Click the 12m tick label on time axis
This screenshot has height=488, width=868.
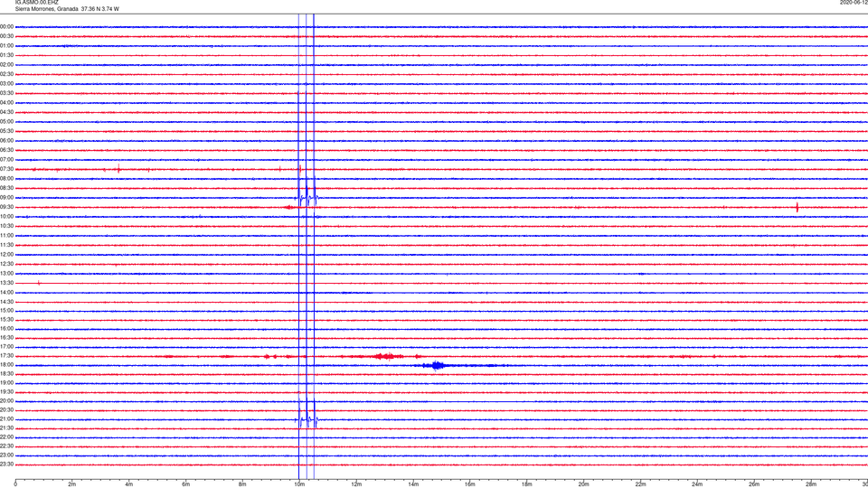(356, 484)
